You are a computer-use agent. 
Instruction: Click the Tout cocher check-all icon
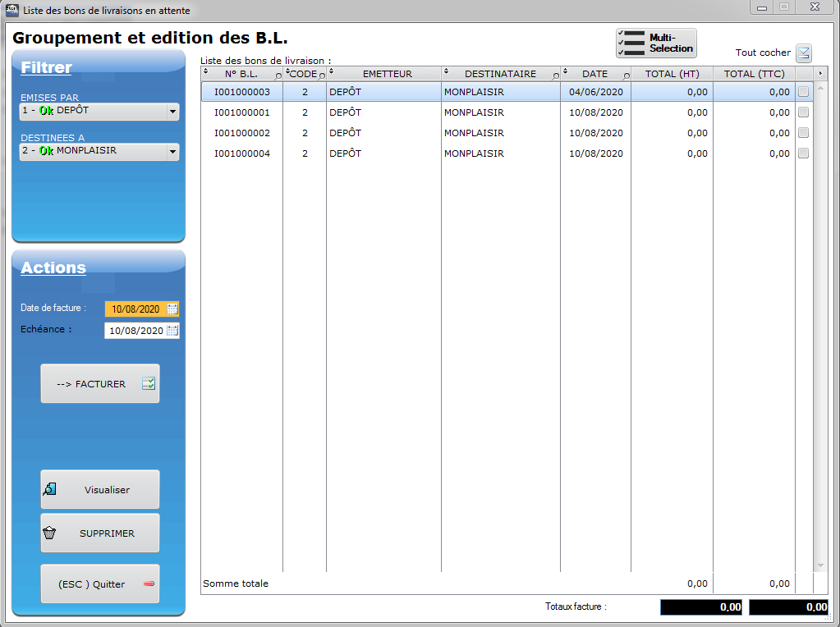[x=803, y=53]
